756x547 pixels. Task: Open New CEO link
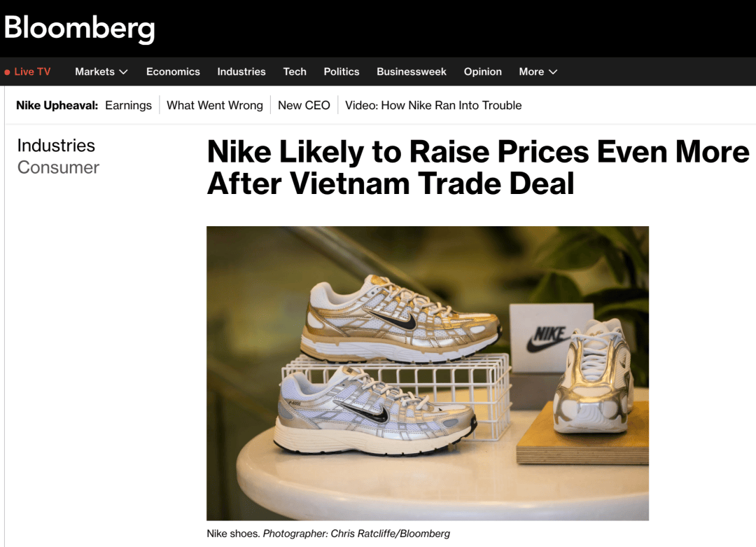304,105
